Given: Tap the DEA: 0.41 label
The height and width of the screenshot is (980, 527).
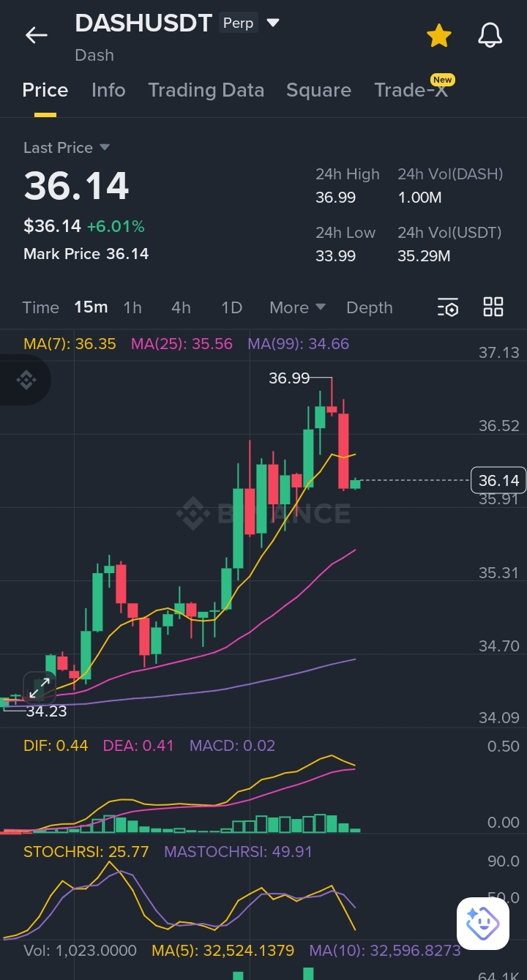Looking at the screenshot, I should 138,746.
